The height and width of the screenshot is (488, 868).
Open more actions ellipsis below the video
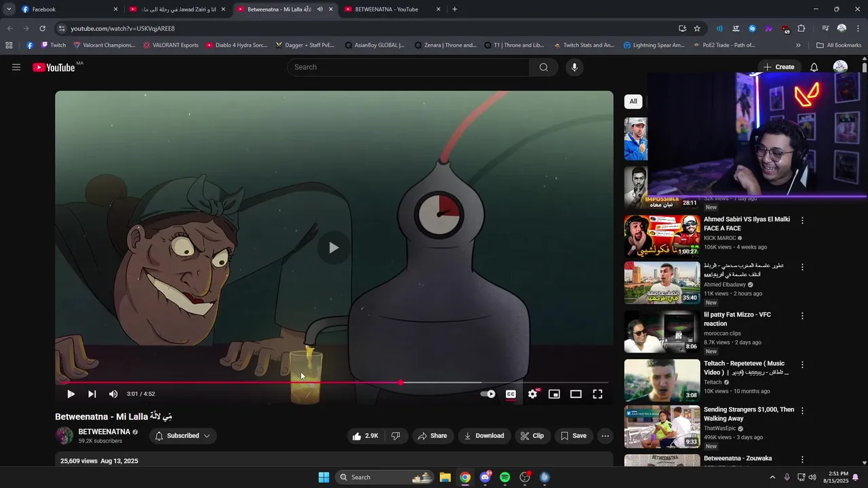pos(605,436)
